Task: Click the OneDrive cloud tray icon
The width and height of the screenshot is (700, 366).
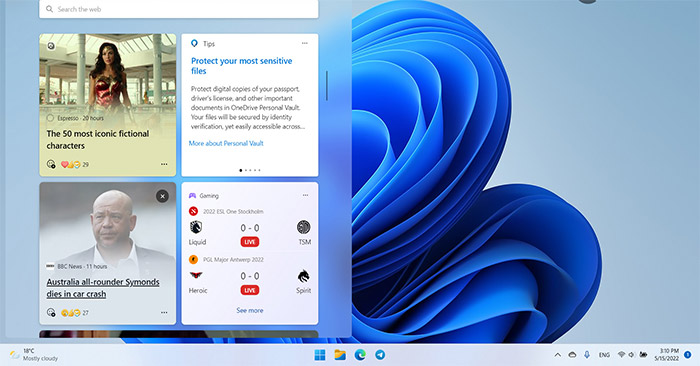Action: [572, 355]
